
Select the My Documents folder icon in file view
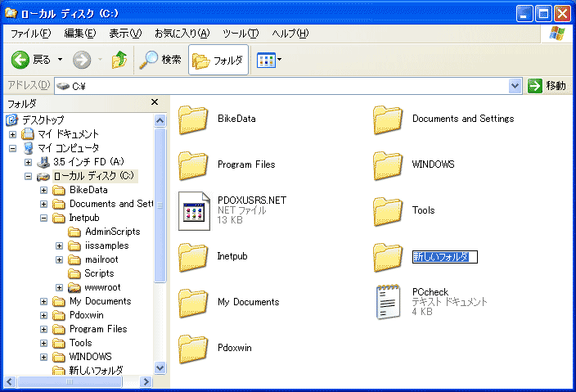(x=193, y=303)
